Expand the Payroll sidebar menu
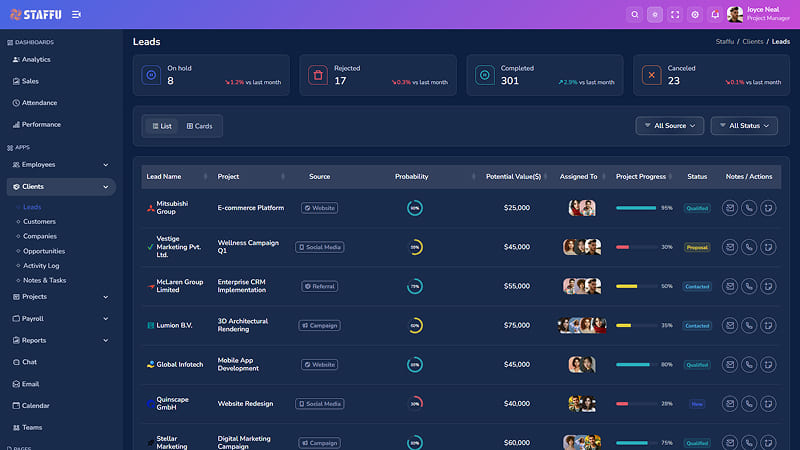This screenshot has height=450, width=800. click(61, 318)
